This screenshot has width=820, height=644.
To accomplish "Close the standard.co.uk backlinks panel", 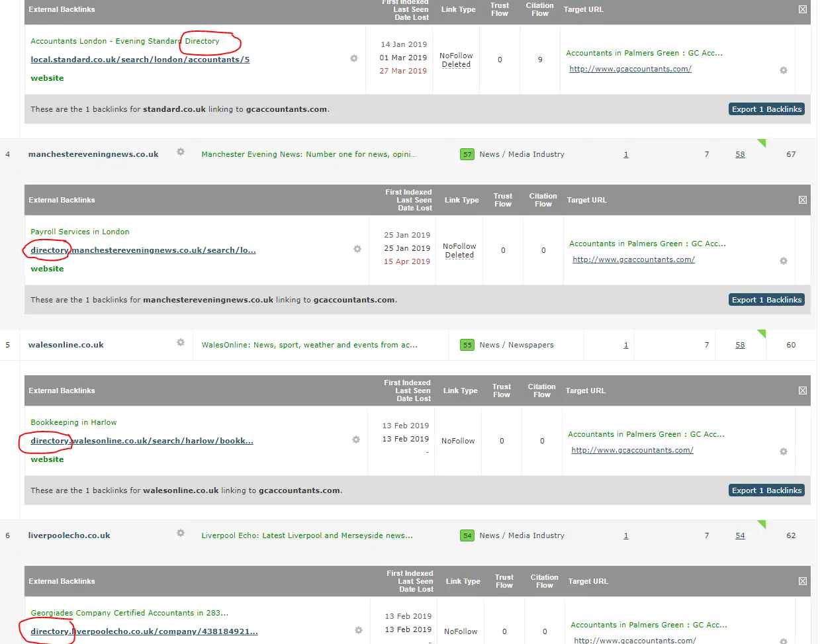I will click(x=803, y=9).
